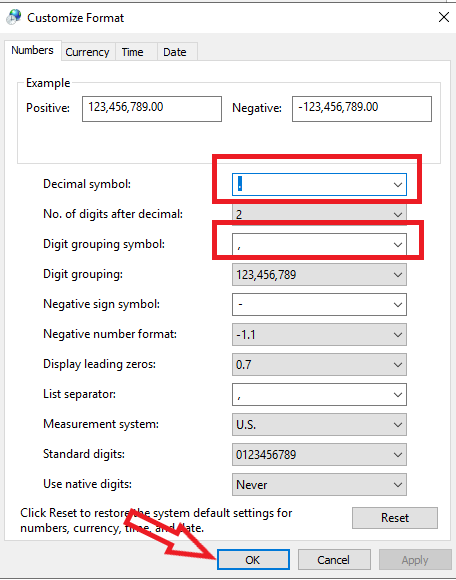
Task: Open Display leading zeros dropdown
Action: click(319, 364)
